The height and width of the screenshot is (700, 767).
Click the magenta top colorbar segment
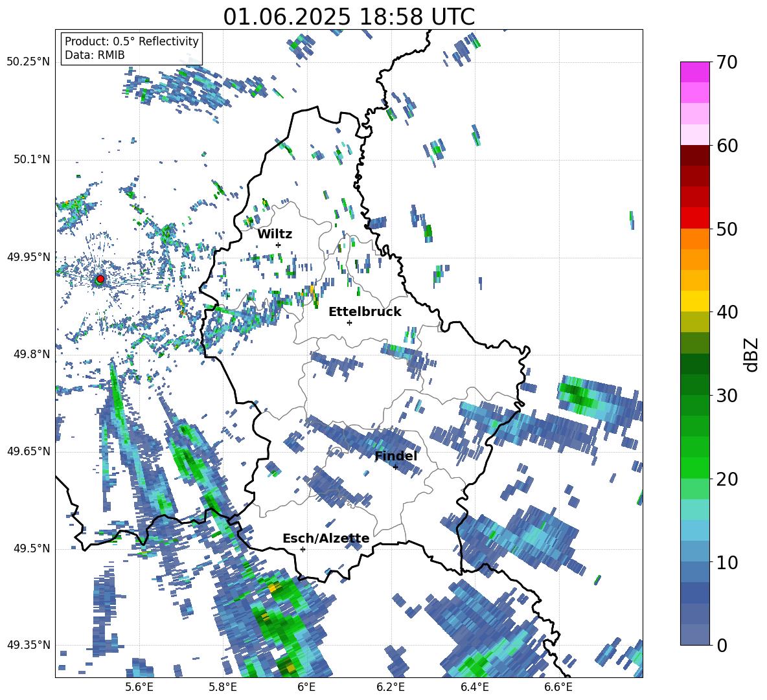point(694,72)
